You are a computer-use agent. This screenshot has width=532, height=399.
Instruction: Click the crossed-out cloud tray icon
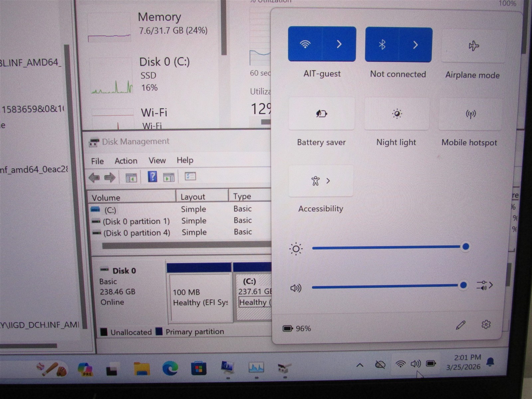pyautogui.click(x=380, y=365)
